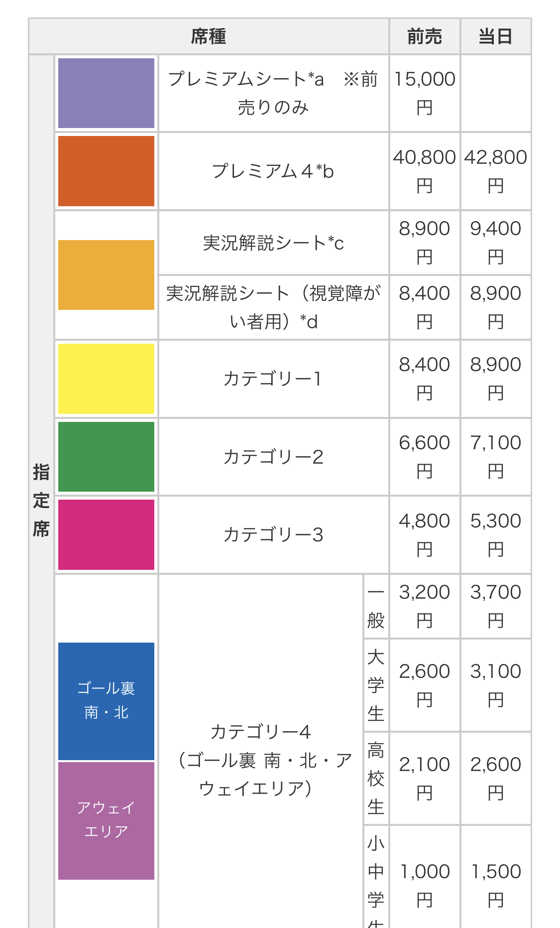Click the 6,600円 advance price for カテゴリー2
The image size is (560, 928).
pos(424,457)
